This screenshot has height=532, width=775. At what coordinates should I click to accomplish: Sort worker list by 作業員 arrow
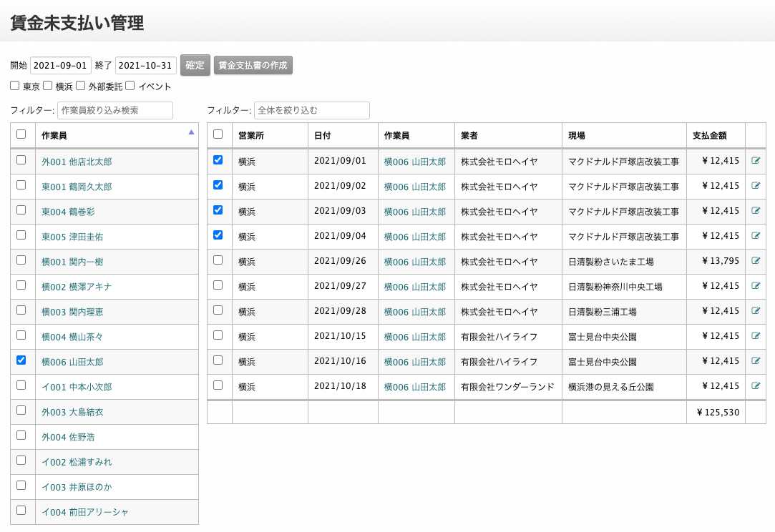190,132
